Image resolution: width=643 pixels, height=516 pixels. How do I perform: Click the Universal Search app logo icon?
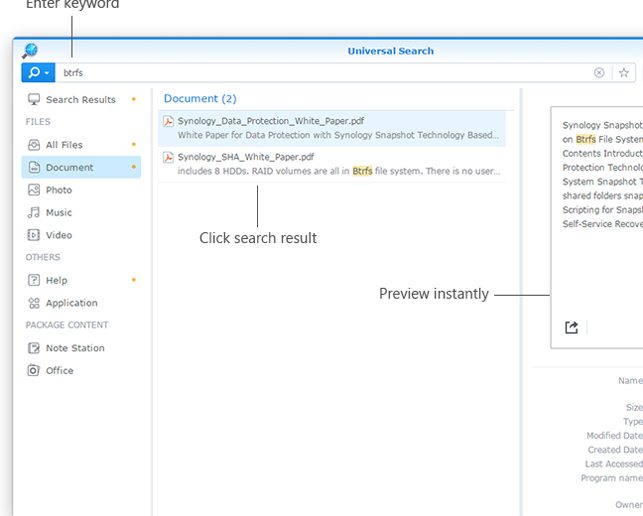(x=30, y=50)
